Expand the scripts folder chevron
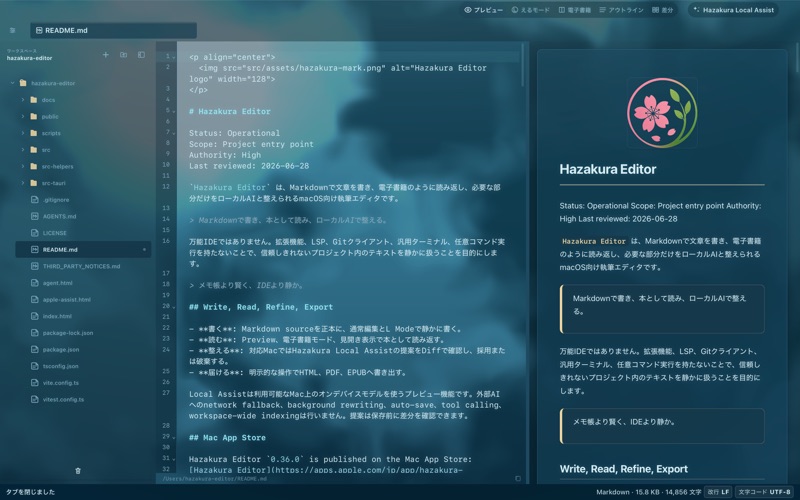Image resolution: width=800 pixels, height=500 pixels. pos(23,133)
